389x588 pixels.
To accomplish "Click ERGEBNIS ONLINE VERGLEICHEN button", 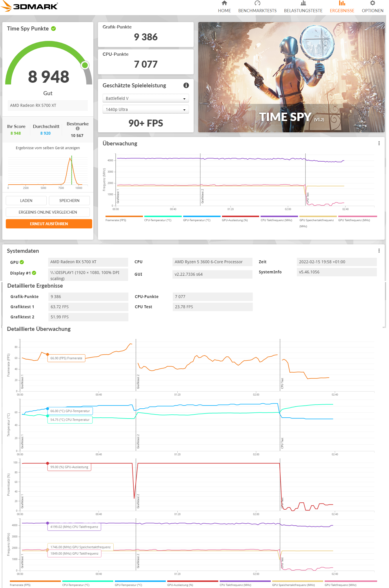I will tap(48, 212).
